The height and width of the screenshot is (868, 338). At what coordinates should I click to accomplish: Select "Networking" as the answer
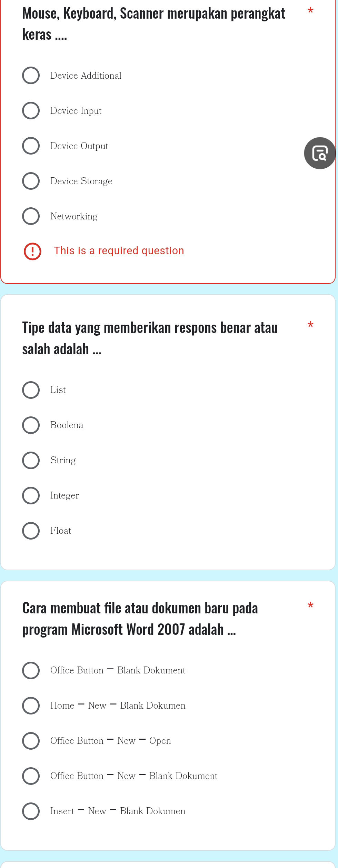31,216
